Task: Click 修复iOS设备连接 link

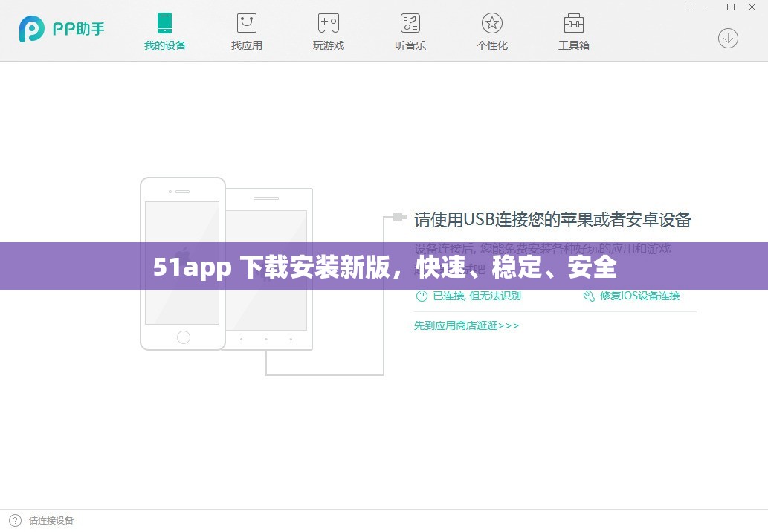Action: coord(639,296)
